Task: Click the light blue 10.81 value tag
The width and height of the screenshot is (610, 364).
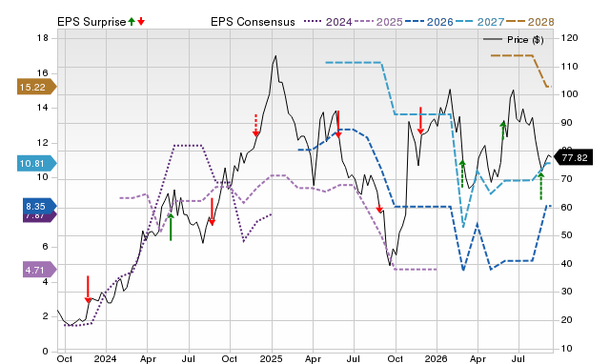Action: [36, 163]
